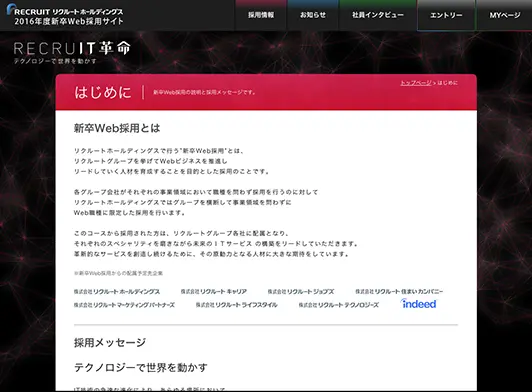Open the 採用情報 menu item
This screenshot has width=532, height=392.
click(261, 15)
